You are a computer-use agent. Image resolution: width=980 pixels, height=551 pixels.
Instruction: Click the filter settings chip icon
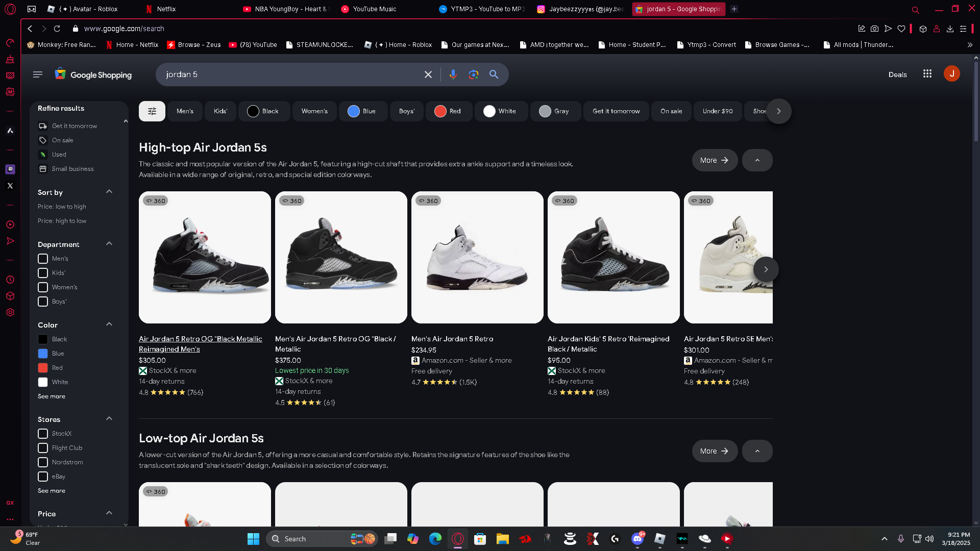[x=152, y=111]
